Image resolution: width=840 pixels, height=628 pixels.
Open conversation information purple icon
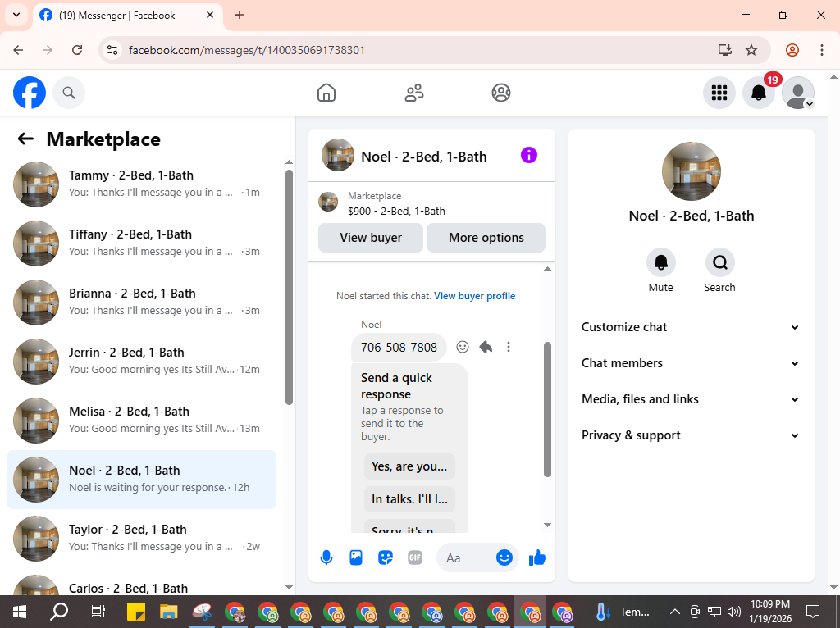529,155
